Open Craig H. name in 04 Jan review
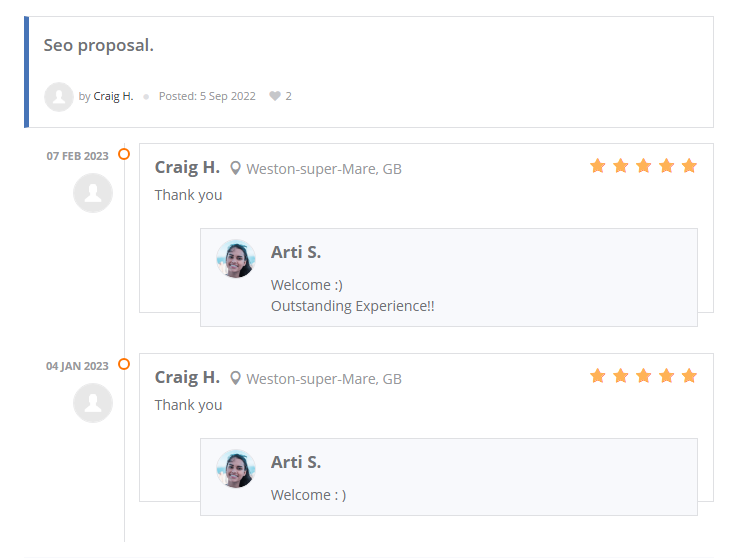This screenshot has width=737, height=558. (x=187, y=377)
